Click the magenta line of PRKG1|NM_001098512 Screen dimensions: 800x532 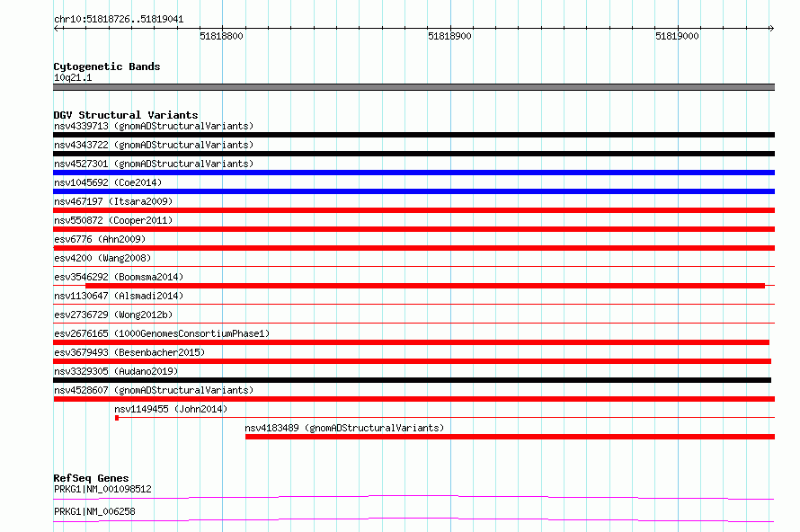click(x=413, y=497)
